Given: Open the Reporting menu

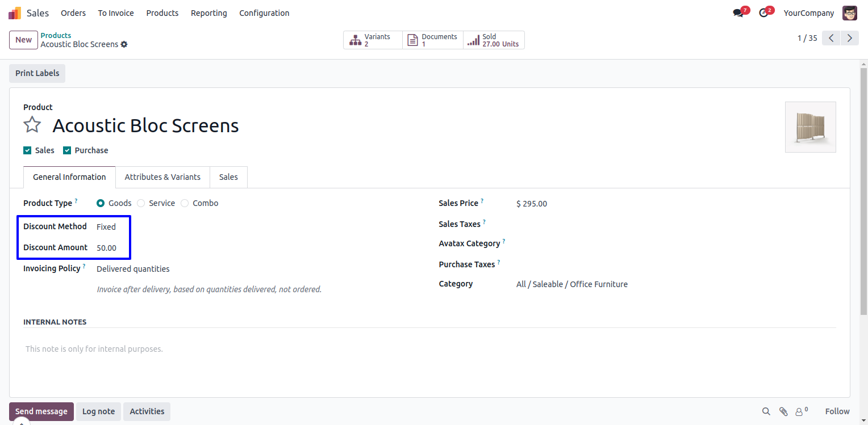Looking at the screenshot, I should coord(208,13).
